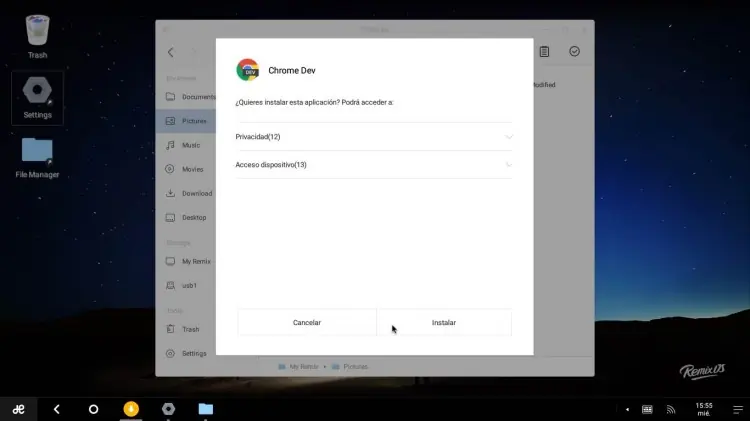
Task: Select Pictures in File Manager sidebar
Action: click(186, 121)
